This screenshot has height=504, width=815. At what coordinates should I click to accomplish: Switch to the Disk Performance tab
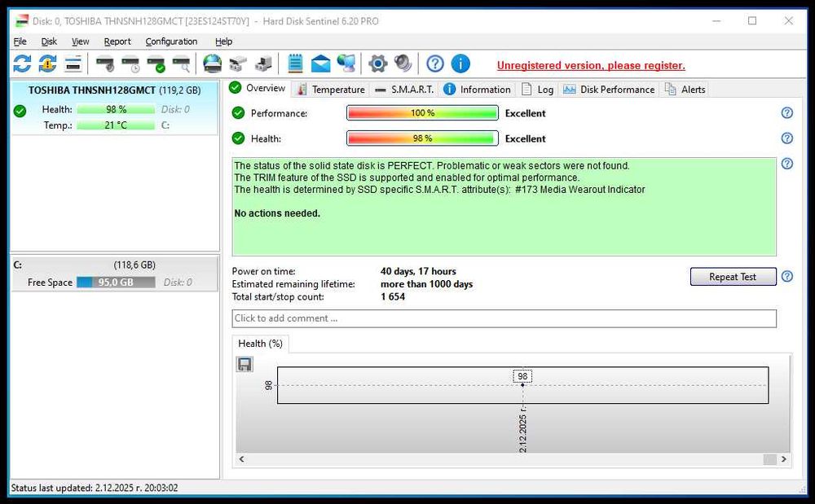click(x=609, y=90)
